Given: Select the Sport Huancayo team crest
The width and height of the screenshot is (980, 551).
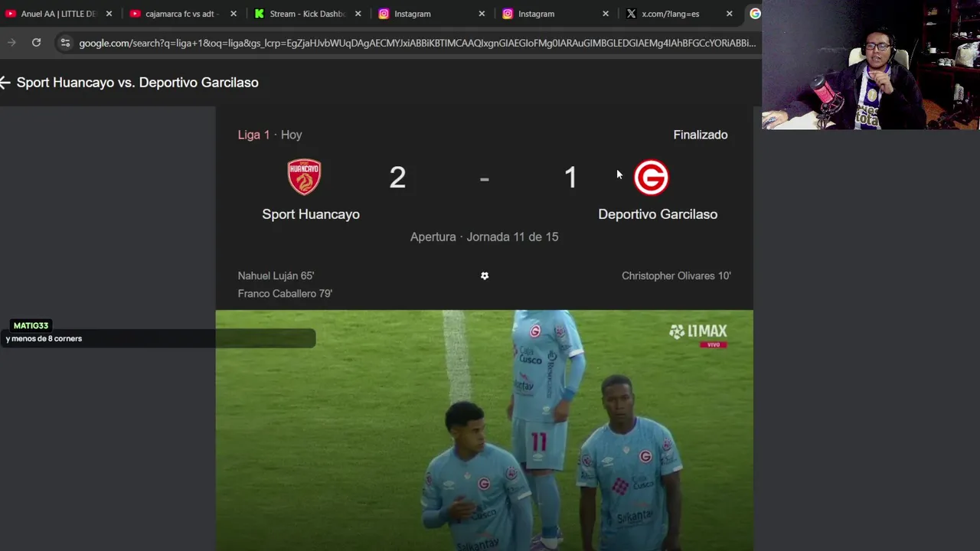Looking at the screenshot, I should pyautogui.click(x=304, y=178).
